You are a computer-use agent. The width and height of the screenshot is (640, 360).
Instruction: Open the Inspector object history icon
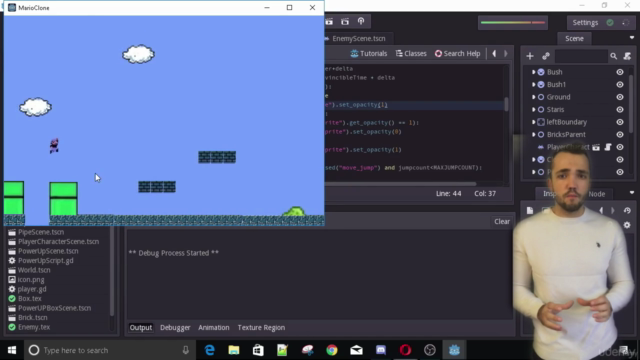click(x=627, y=211)
